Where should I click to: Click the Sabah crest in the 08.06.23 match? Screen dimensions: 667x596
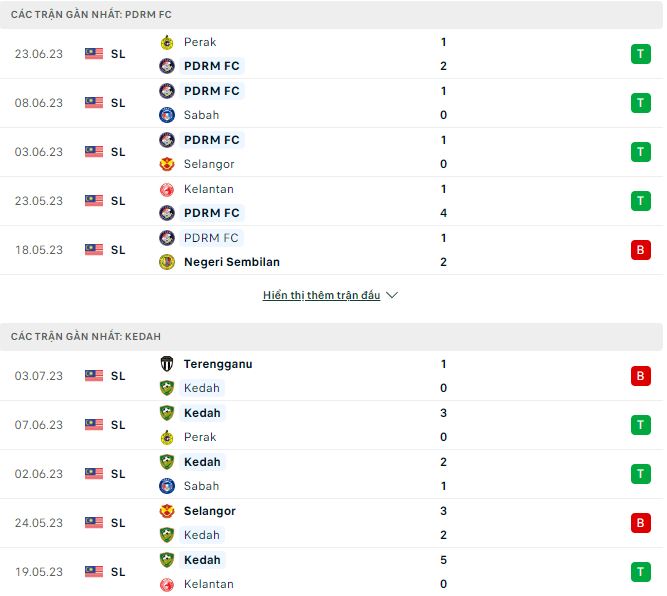tap(167, 115)
